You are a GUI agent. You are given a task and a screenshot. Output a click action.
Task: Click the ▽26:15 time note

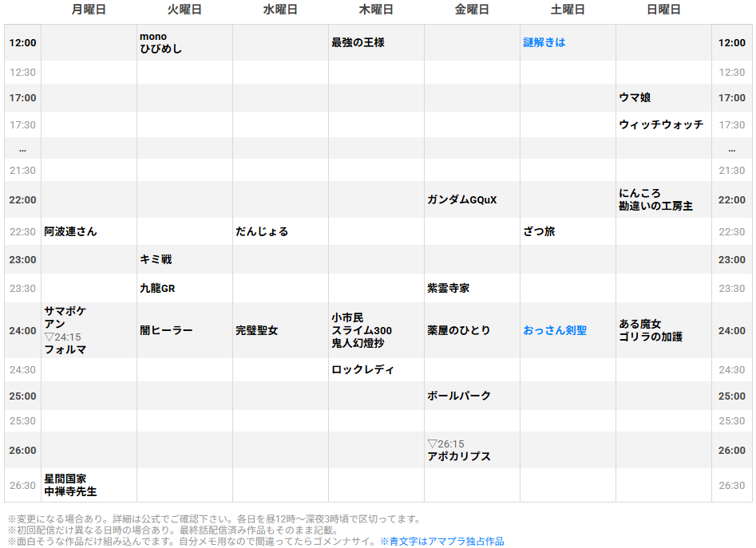click(x=446, y=444)
